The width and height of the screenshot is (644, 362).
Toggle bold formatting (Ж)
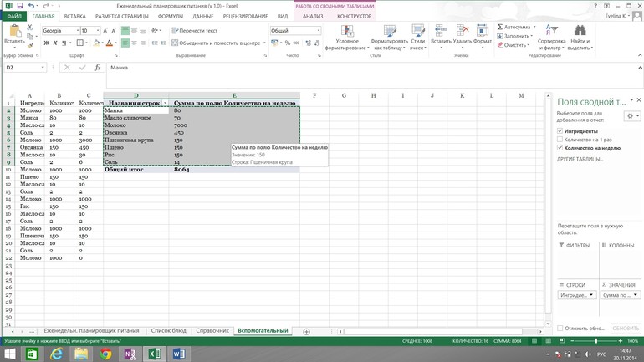(x=46, y=43)
